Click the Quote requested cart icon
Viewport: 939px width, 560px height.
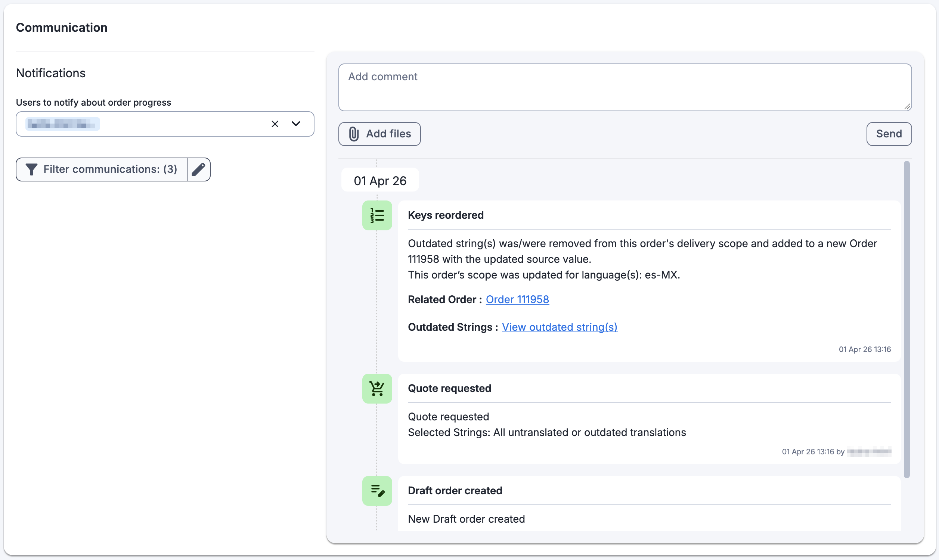[x=377, y=389]
